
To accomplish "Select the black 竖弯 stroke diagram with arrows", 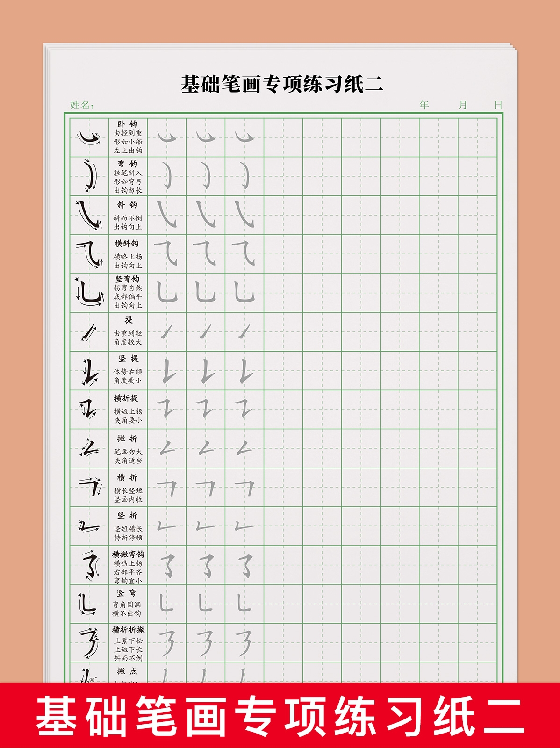I will coord(87,604).
